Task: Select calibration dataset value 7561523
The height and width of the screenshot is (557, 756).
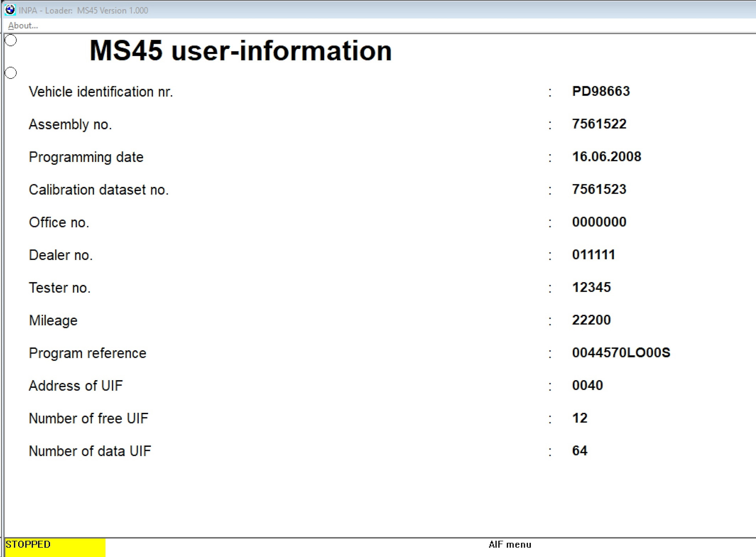Action: (x=599, y=189)
